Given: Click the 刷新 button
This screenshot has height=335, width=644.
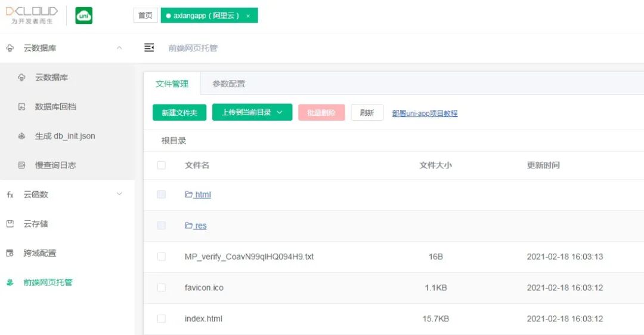Looking at the screenshot, I should 367,112.
